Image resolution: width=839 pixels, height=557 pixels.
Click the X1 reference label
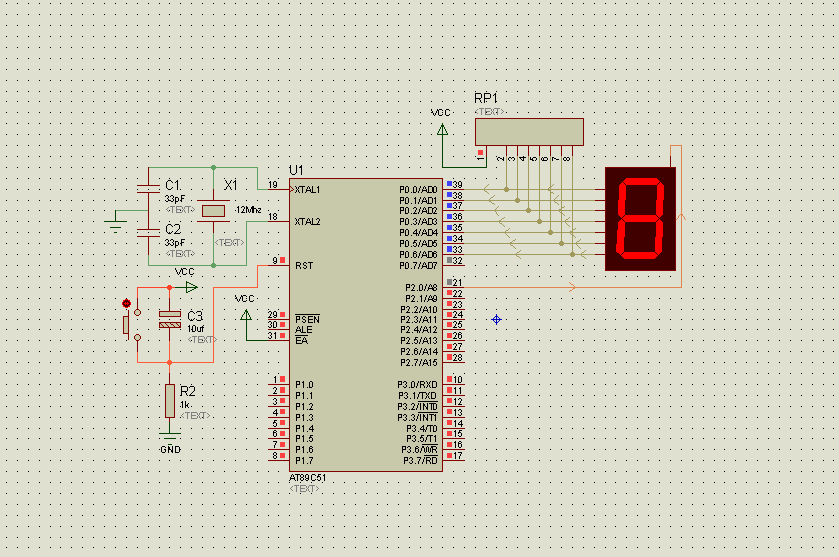[x=230, y=185]
